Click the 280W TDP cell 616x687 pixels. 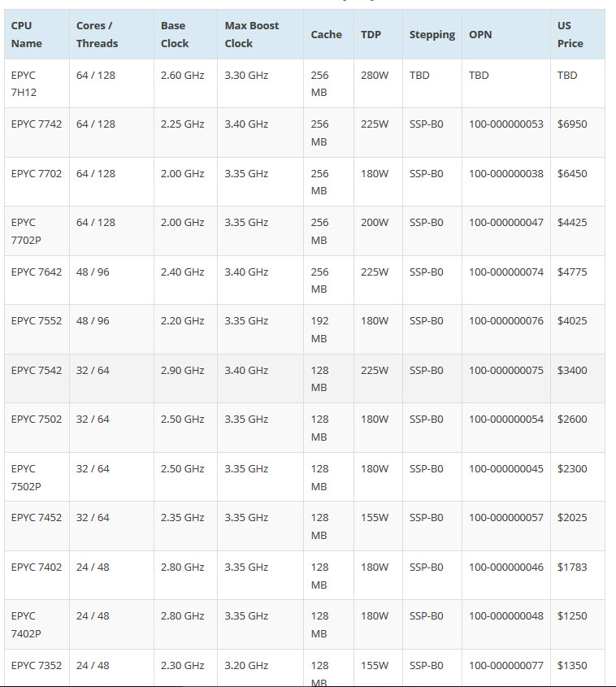point(378,84)
